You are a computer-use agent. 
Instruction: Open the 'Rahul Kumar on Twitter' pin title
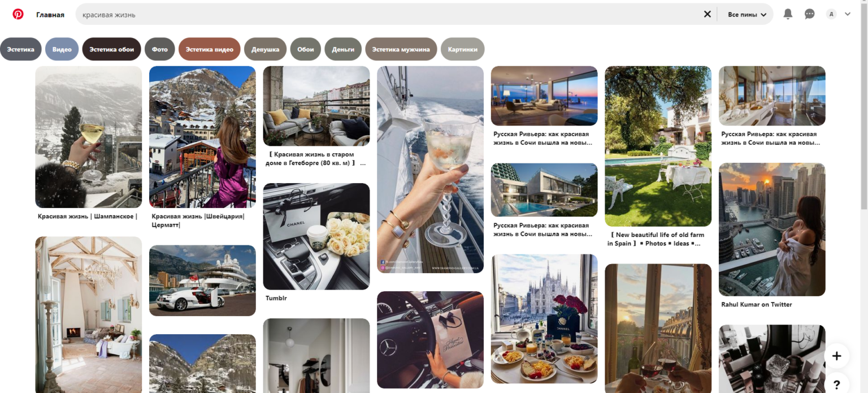(x=757, y=304)
